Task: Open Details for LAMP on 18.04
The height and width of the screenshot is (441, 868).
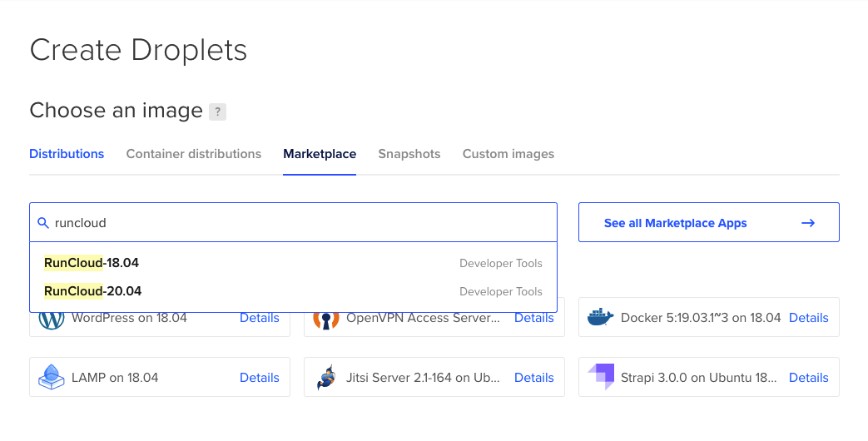Action: click(260, 378)
